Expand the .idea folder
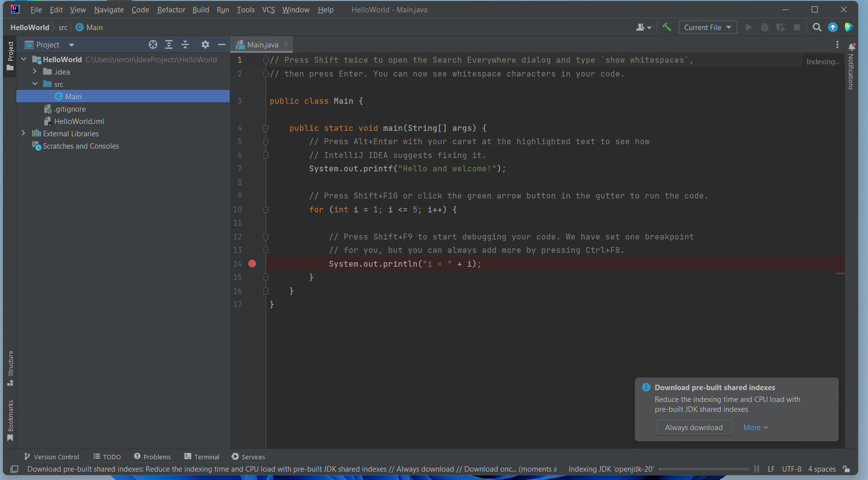 tap(35, 72)
